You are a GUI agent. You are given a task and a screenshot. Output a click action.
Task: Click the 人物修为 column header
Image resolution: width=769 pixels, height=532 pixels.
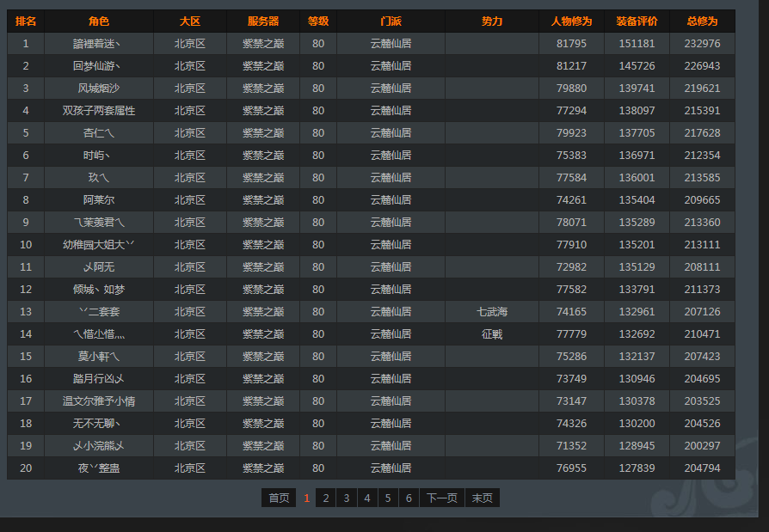point(571,21)
